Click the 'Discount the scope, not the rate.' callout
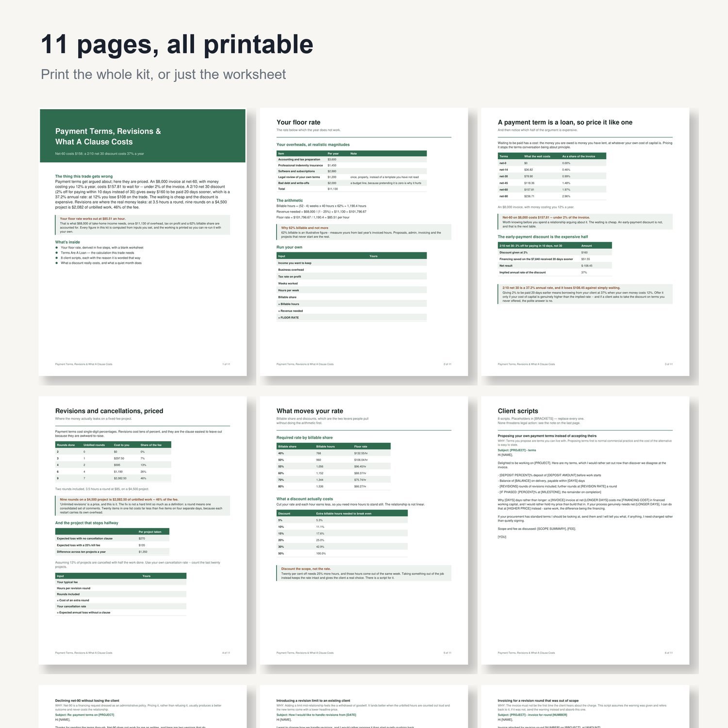The image size is (728, 728). pos(364,573)
